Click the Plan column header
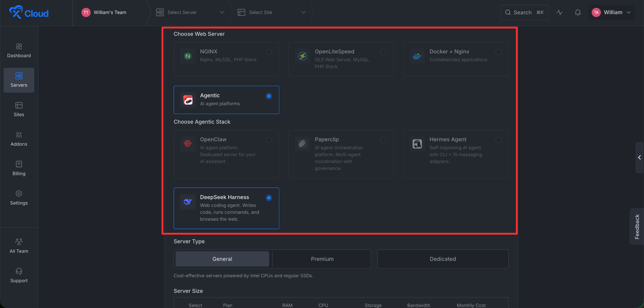644x308 pixels. [228, 305]
